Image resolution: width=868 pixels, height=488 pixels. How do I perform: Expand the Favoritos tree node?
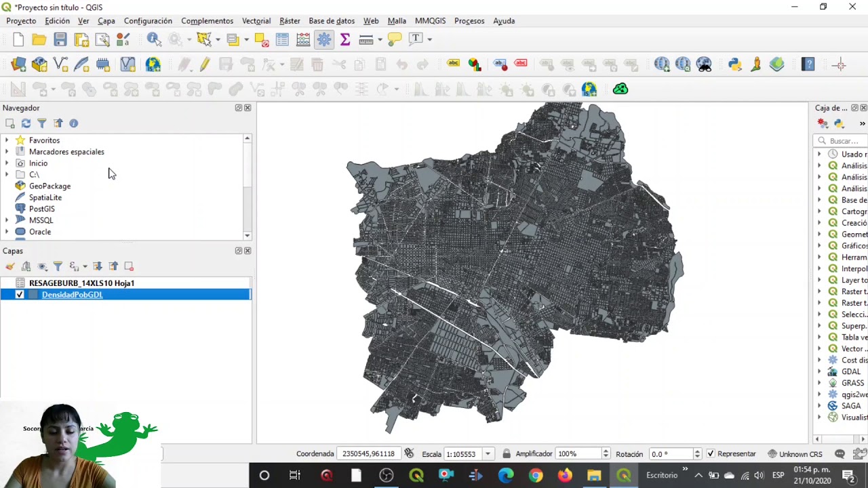[7, 140]
